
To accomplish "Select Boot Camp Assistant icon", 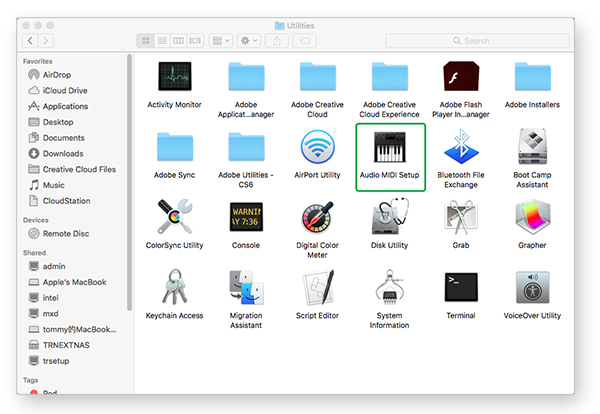I will (533, 147).
